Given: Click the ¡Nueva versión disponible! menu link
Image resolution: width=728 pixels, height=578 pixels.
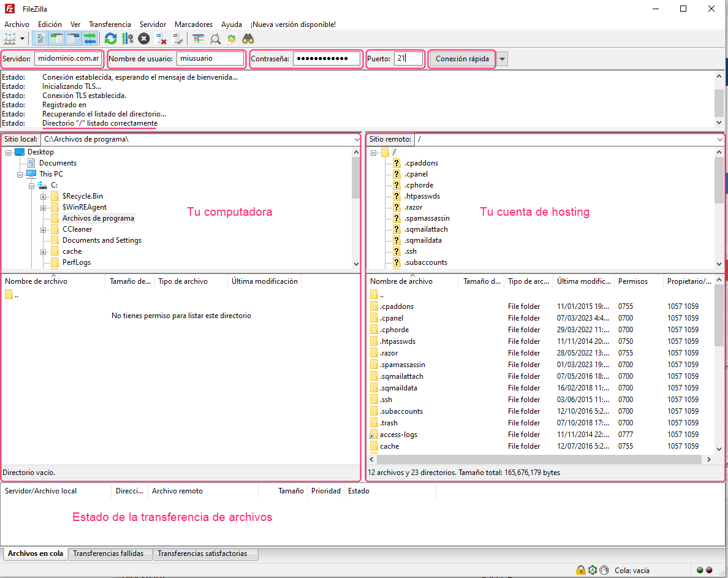Looking at the screenshot, I should (293, 25).
